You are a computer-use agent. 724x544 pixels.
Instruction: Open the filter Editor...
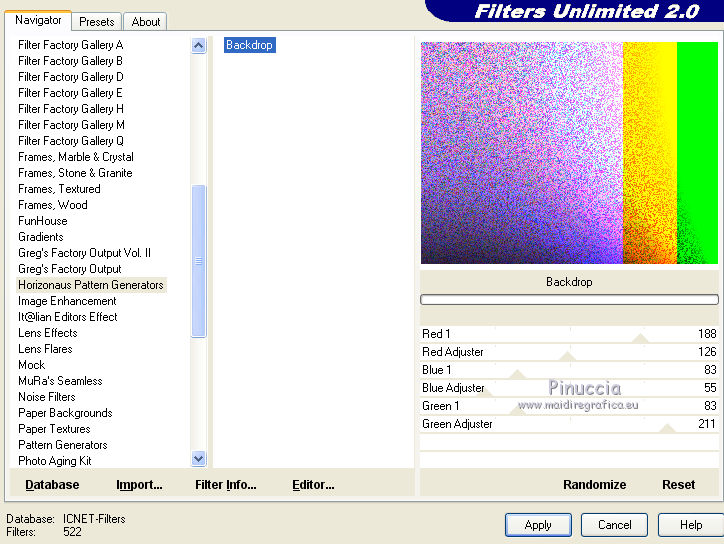(313, 484)
